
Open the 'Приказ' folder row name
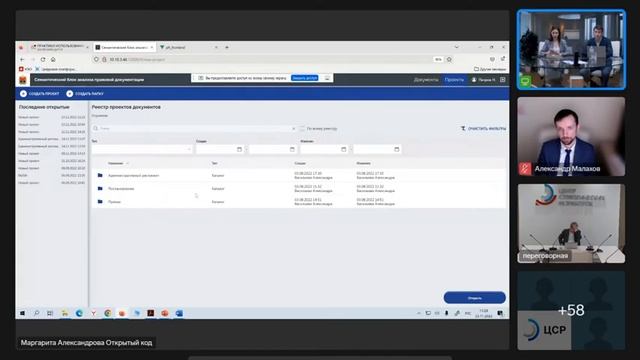[x=114, y=202]
